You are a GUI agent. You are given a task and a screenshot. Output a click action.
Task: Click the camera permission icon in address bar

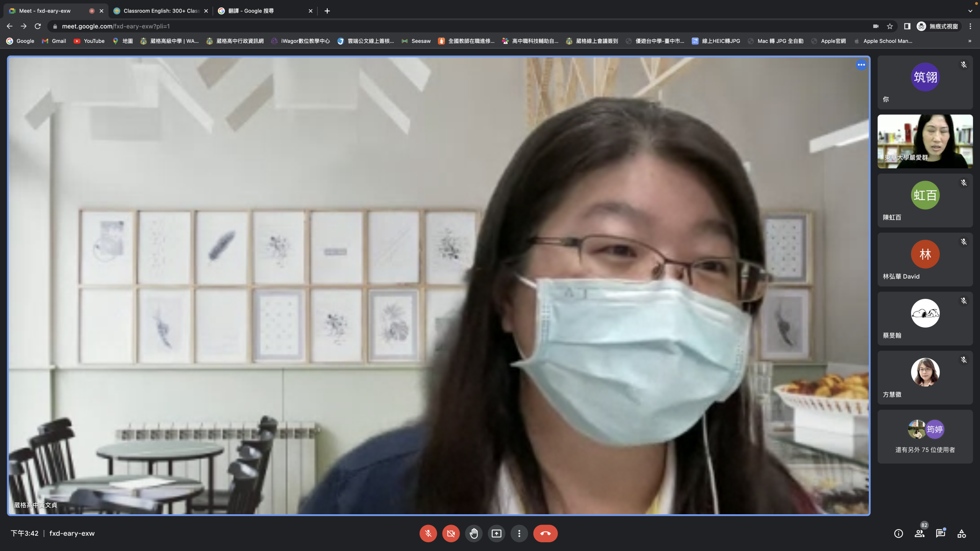point(875,26)
